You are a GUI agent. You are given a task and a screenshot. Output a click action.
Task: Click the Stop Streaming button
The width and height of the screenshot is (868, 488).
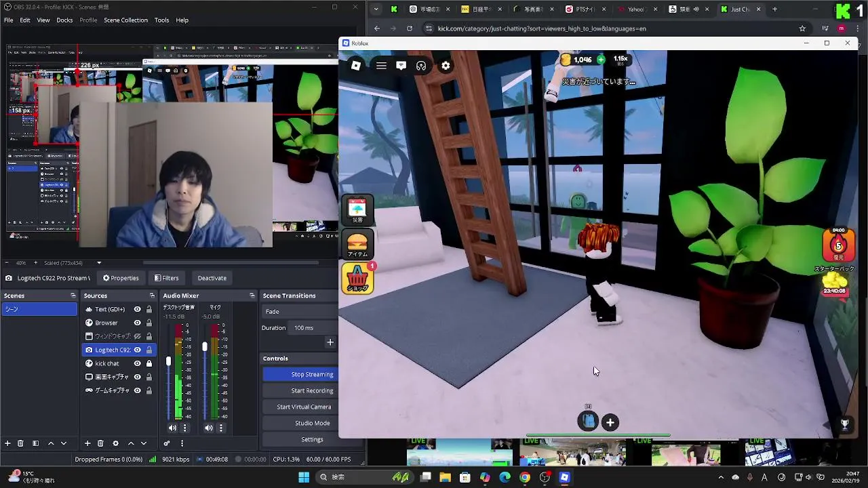coord(299,374)
